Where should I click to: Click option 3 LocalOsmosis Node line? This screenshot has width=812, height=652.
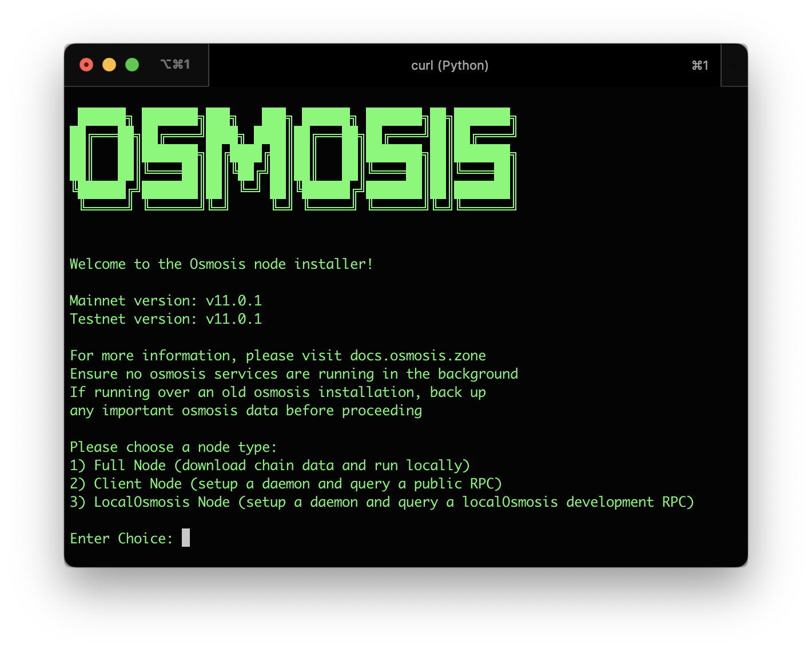point(382,502)
